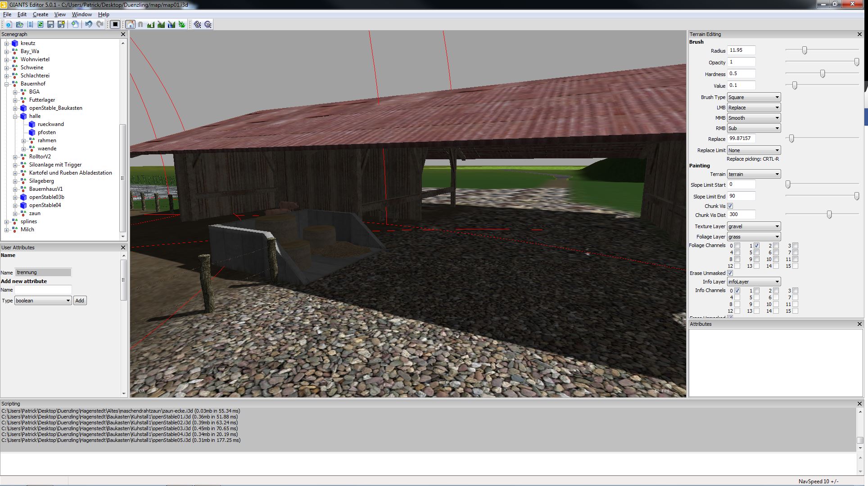The image size is (868, 486).
Task: Open the Help menu
Action: pos(104,14)
